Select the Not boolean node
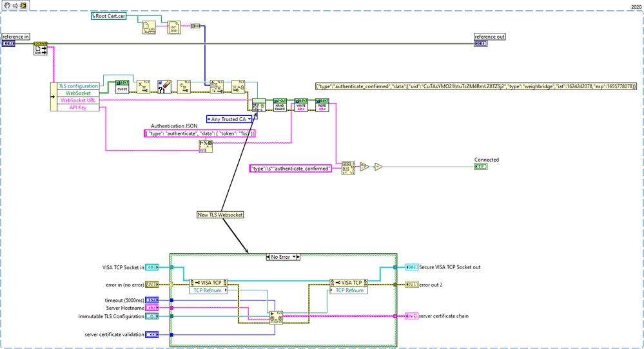644x349 pixels. coord(378,167)
